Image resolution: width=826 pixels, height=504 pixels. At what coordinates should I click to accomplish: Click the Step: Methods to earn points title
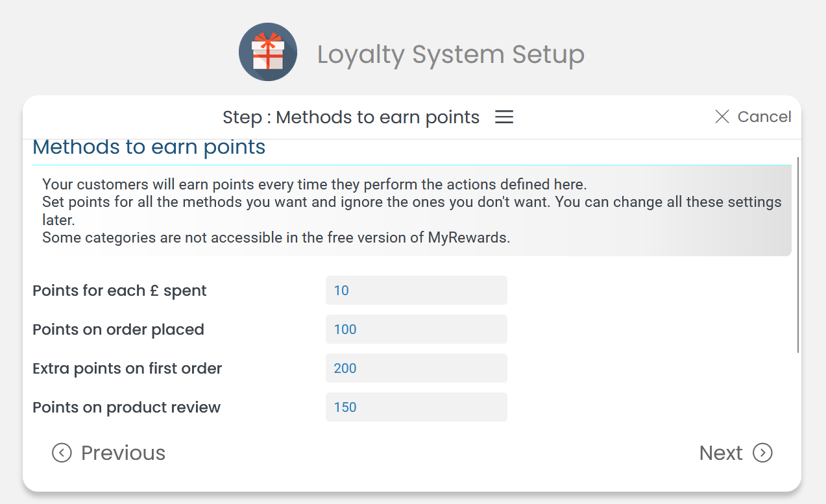point(350,117)
